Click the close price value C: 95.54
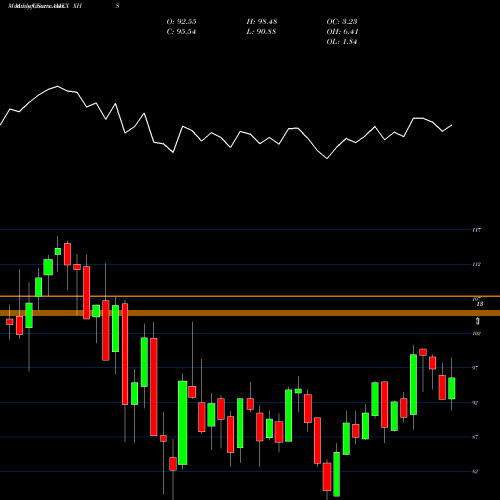The width and height of the screenshot is (500, 500). click(181, 32)
